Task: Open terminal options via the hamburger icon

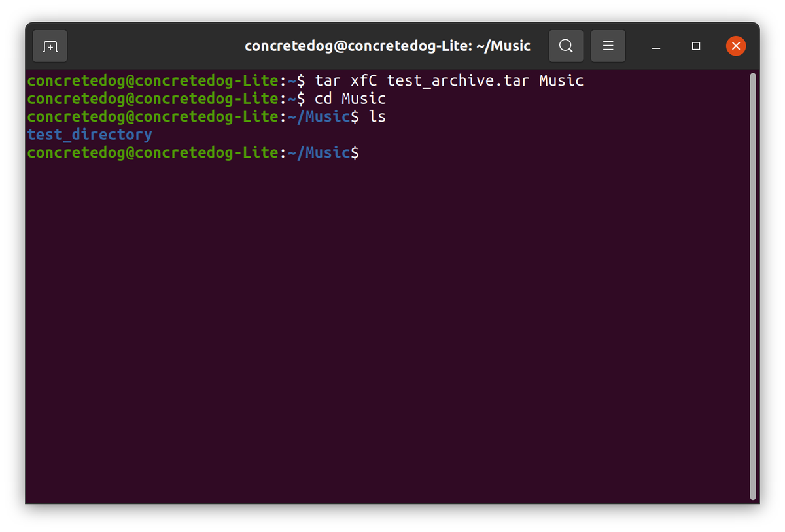Action: 608,46
